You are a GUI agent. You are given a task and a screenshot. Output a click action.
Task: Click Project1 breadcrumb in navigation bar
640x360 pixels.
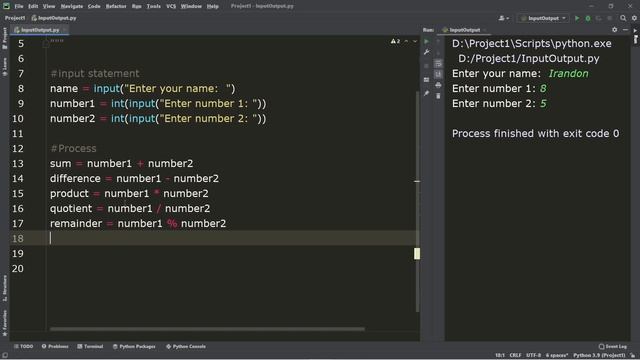(15, 18)
